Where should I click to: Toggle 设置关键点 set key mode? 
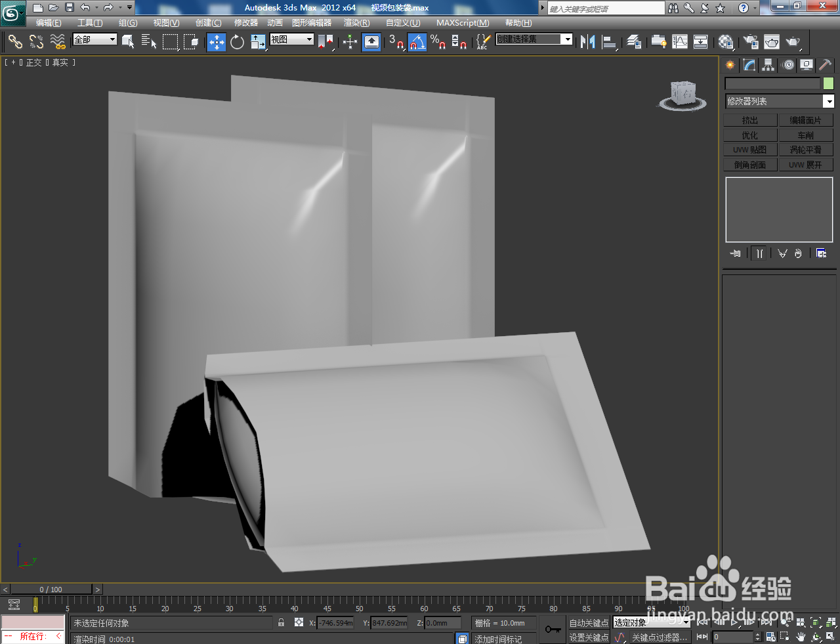tap(589, 637)
